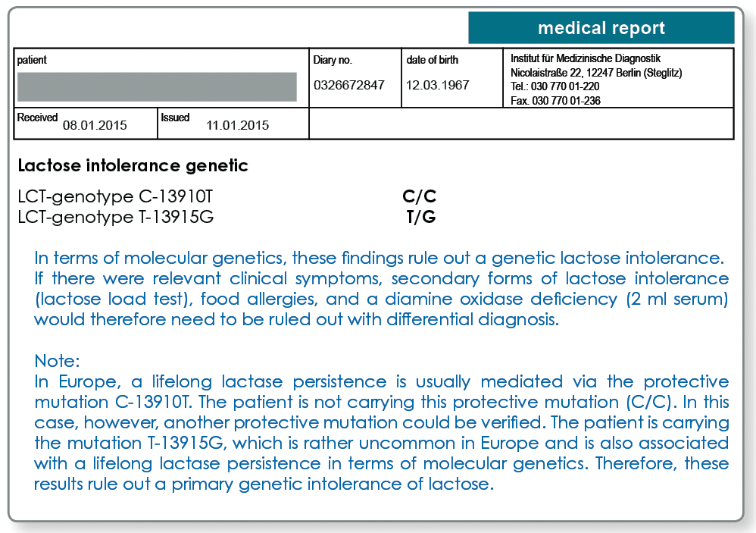Click the medical report header banner
Screen dimensions: 756x533
coord(601,28)
